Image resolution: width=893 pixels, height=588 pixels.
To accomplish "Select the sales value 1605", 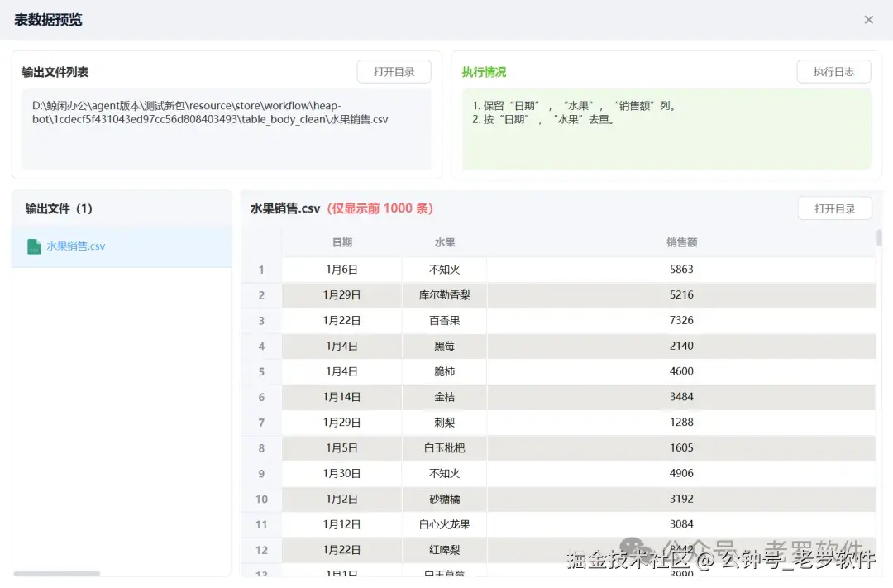I will [681, 448].
